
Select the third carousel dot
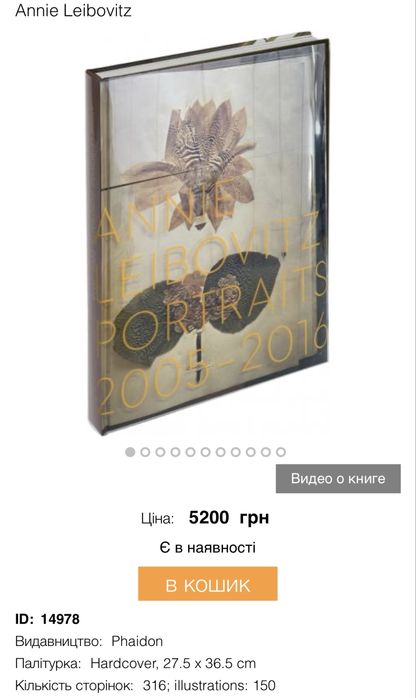pyautogui.click(x=160, y=452)
